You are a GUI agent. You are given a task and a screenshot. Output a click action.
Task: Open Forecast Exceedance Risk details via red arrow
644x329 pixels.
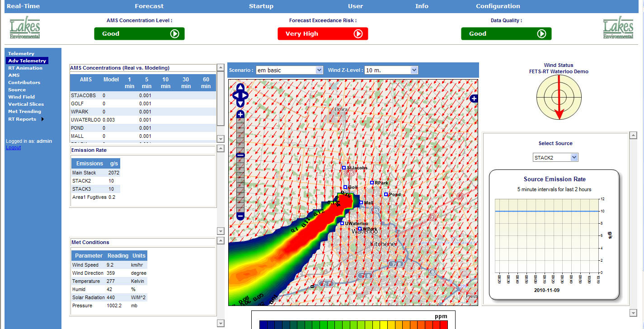click(x=359, y=33)
